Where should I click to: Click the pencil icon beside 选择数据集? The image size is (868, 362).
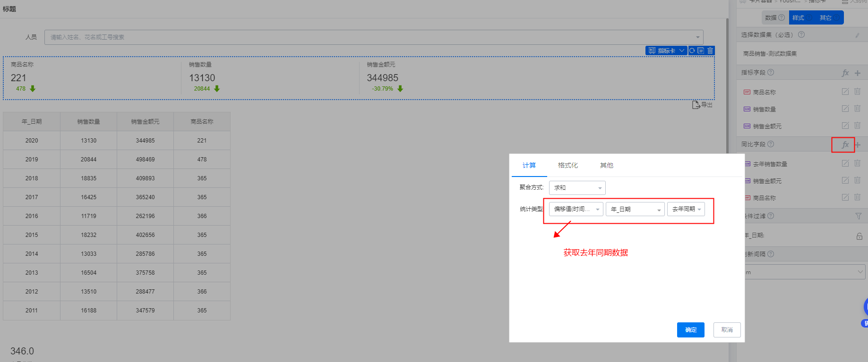point(857,35)
